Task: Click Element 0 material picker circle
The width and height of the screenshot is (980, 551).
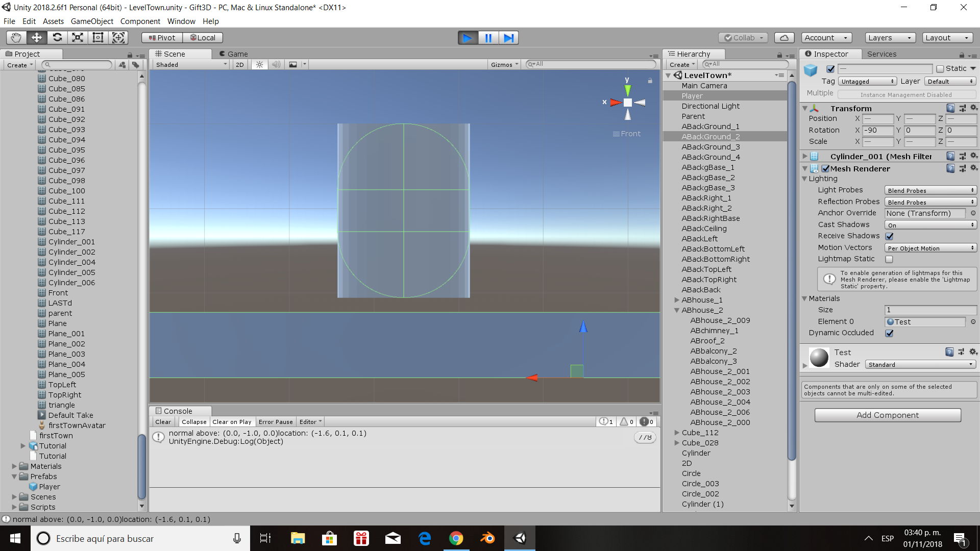Action: coord(973,322)
